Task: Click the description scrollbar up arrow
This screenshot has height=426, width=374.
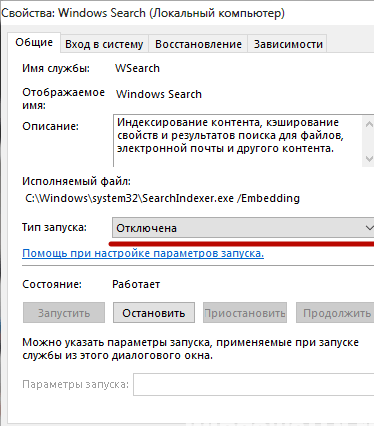Action: click(x=369, y=124)
